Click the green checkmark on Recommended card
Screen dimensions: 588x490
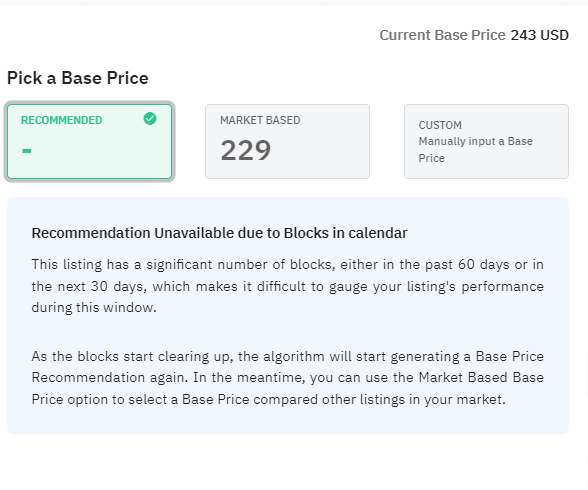pyautogui.click(x=150, y=119)
